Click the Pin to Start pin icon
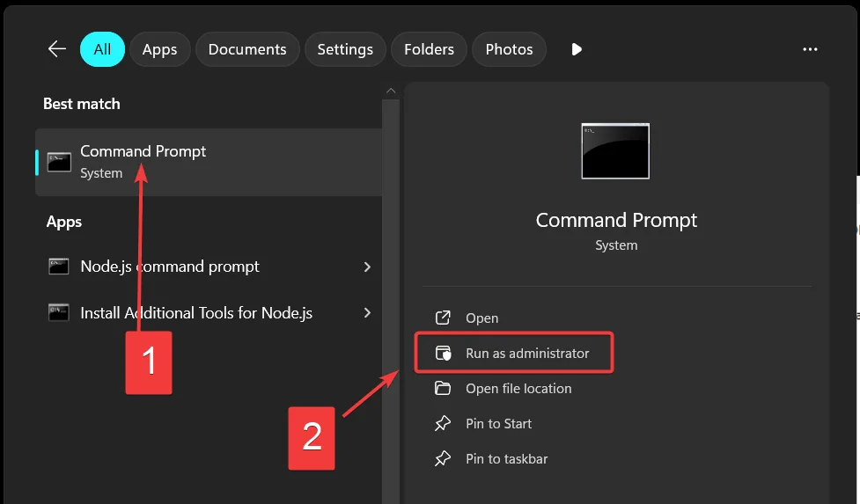 (x=443, y=423)
